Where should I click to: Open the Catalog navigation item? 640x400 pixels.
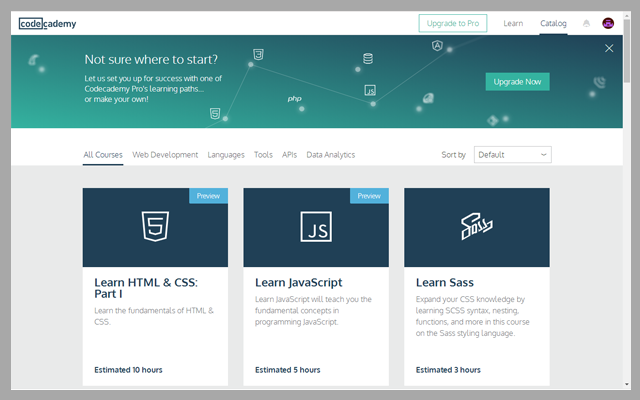point(553,23)
